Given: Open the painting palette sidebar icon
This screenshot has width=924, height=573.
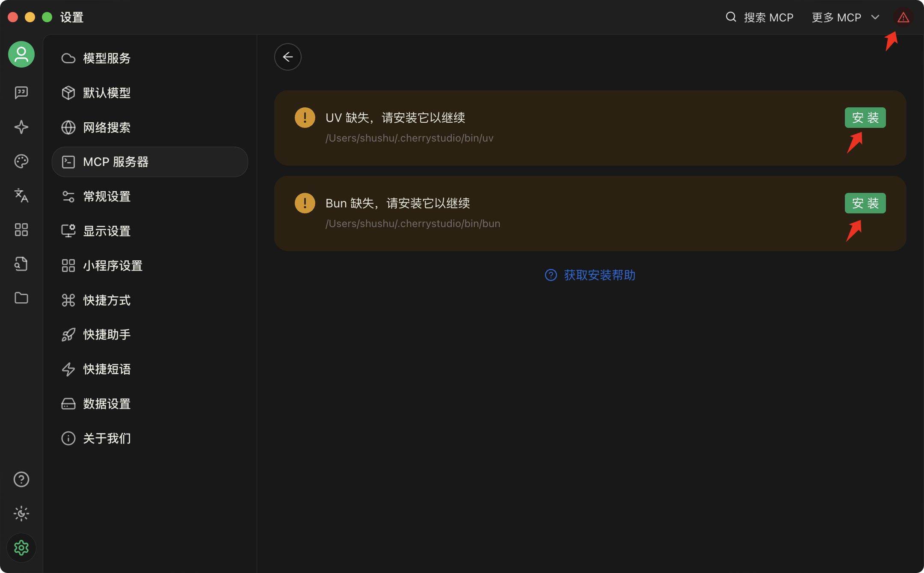Looking at the screenshot, I should tap(21, 161).
